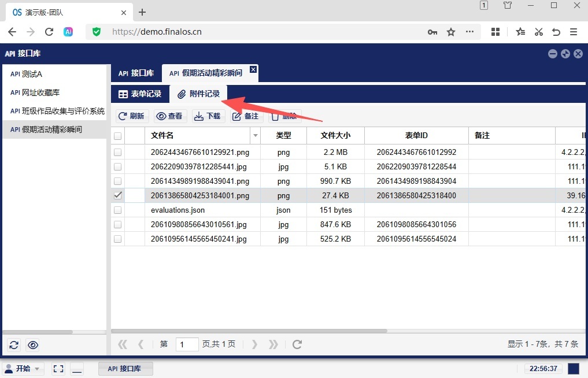The image size is (588, 378).
Task: Expand the 文件名 column dropdown arrow
Action: [x=256, y=135]
